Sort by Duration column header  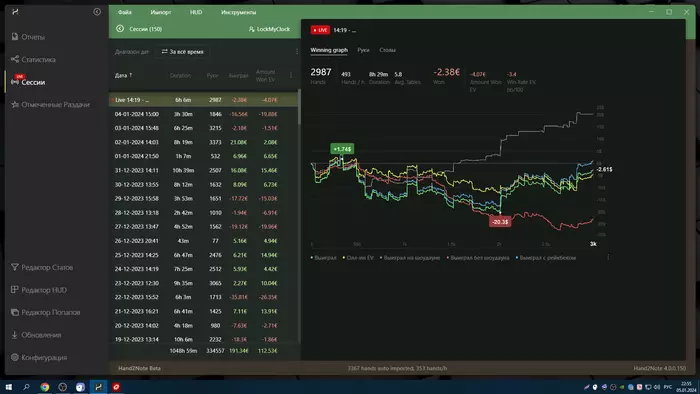coord(180,75)
